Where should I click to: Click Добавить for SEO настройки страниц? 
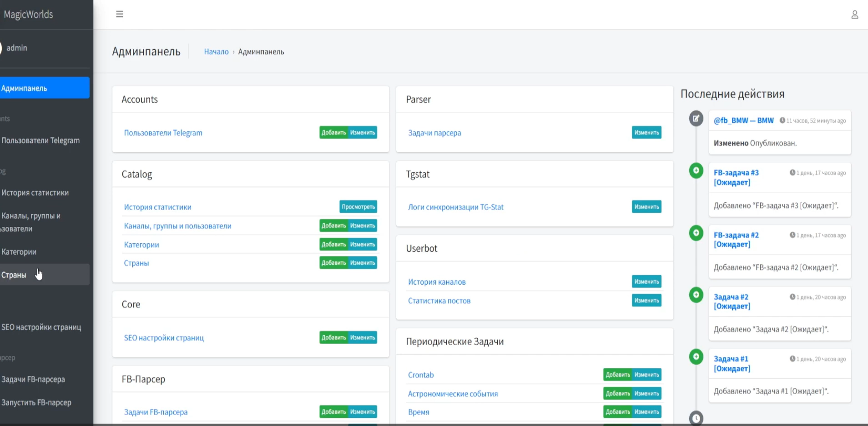click(334, 337)
